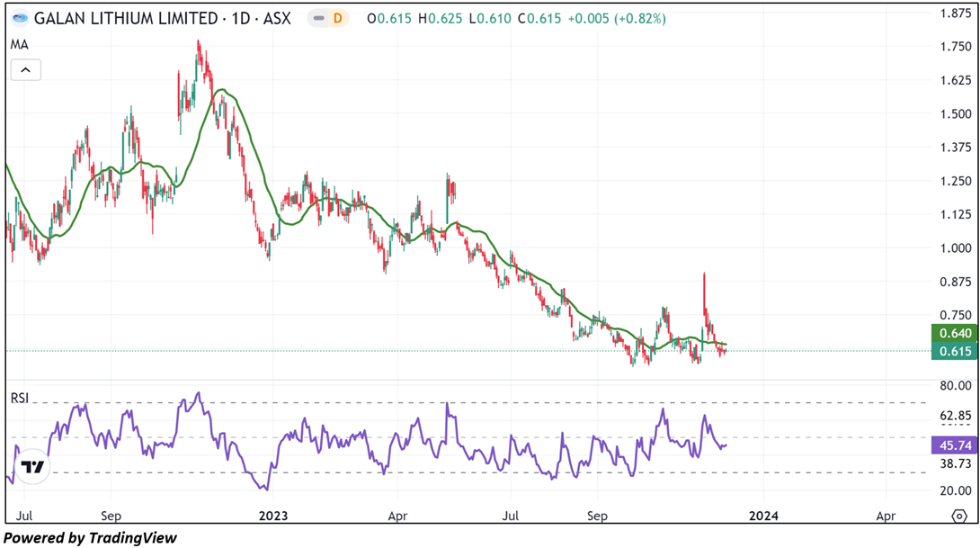Click the L0.610 low value in header
This screenshot has width=980, height=548.
(x=490, y=19)
